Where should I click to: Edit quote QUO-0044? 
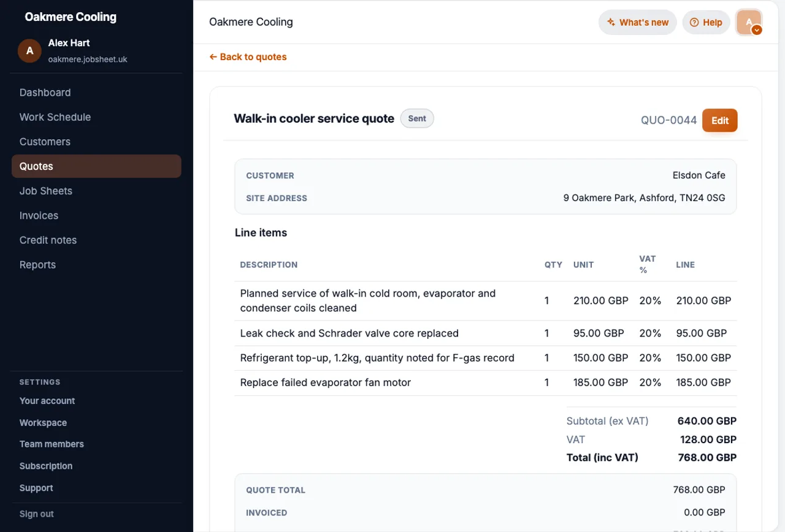click(x=719, y=120)
